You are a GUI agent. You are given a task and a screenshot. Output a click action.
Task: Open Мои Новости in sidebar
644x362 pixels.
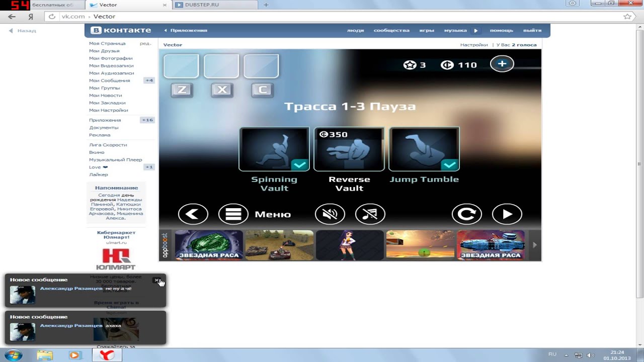point(105,95)
